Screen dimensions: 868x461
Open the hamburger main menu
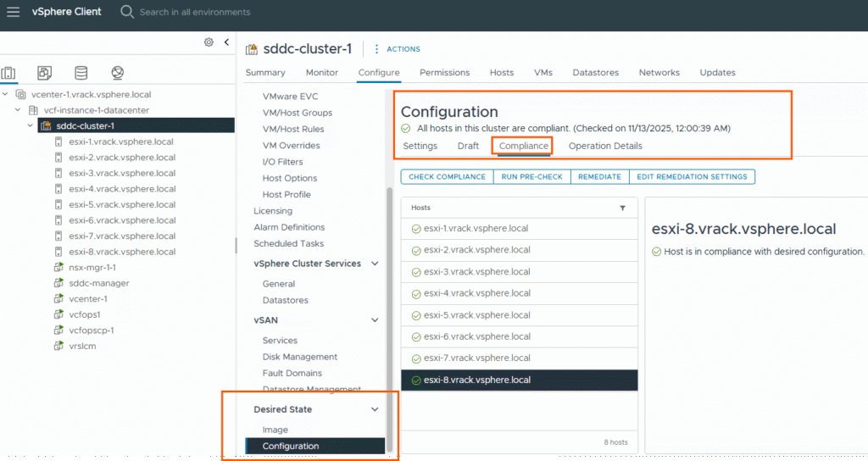(14, 12)
